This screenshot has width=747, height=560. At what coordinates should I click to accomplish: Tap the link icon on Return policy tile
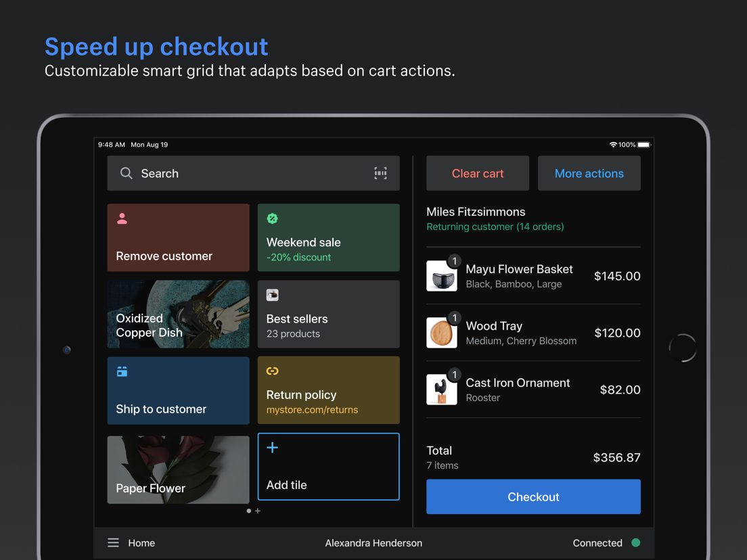pos(273,371)
